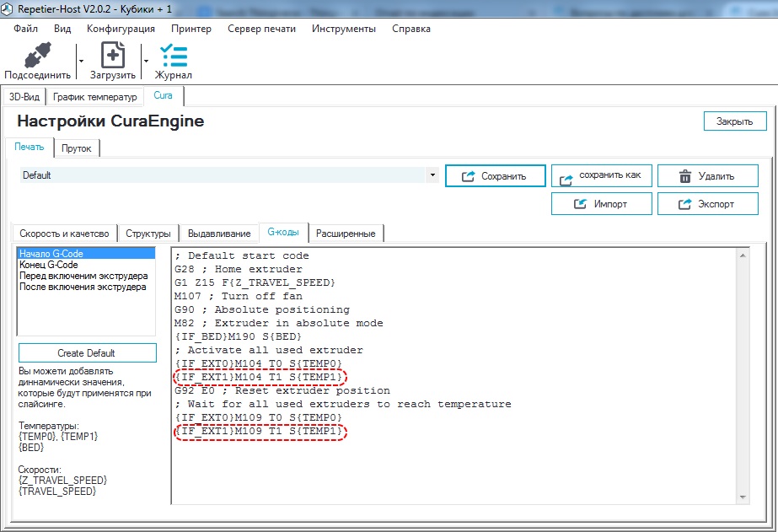Open the Default profile dropdown
Image resolution: width=778 pixels, height=532 pixels.
coord(432,175)
